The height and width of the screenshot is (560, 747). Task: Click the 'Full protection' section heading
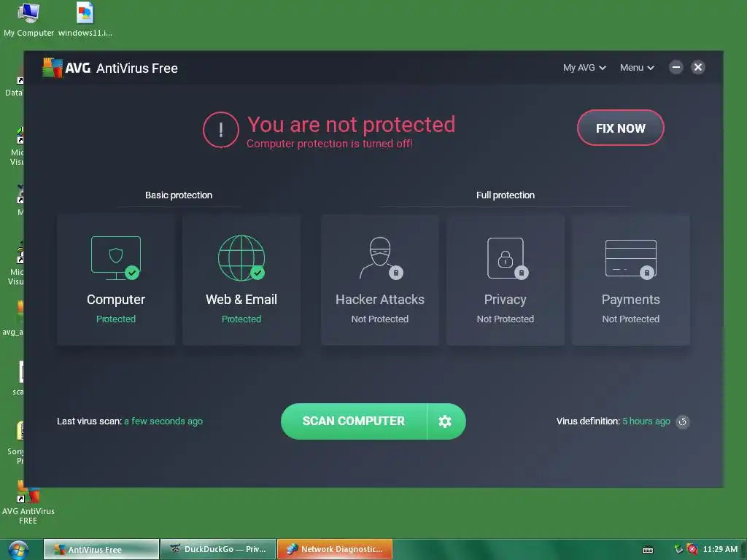[506, 195]
